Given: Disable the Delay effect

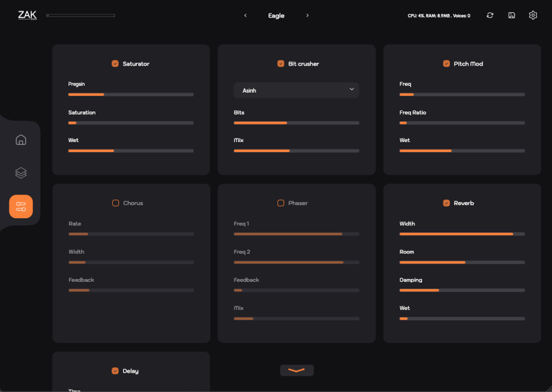Looking at the screenshot, I should click(115, 371).
